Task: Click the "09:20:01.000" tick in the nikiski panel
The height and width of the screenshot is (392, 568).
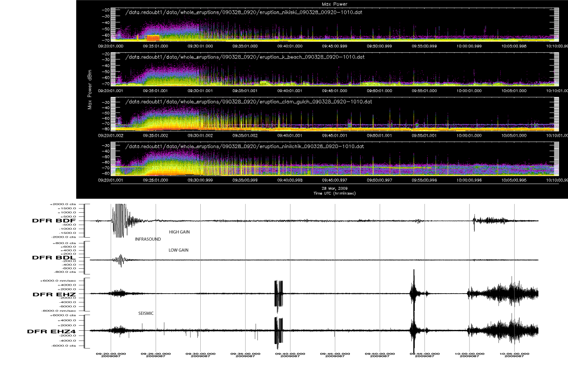Action: click(111, 46)
